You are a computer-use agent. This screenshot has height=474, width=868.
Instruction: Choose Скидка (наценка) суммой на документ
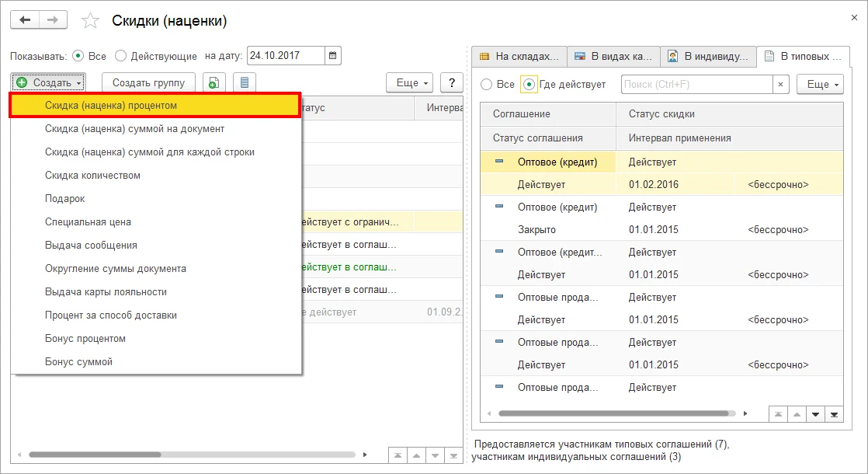pos(155,128)
